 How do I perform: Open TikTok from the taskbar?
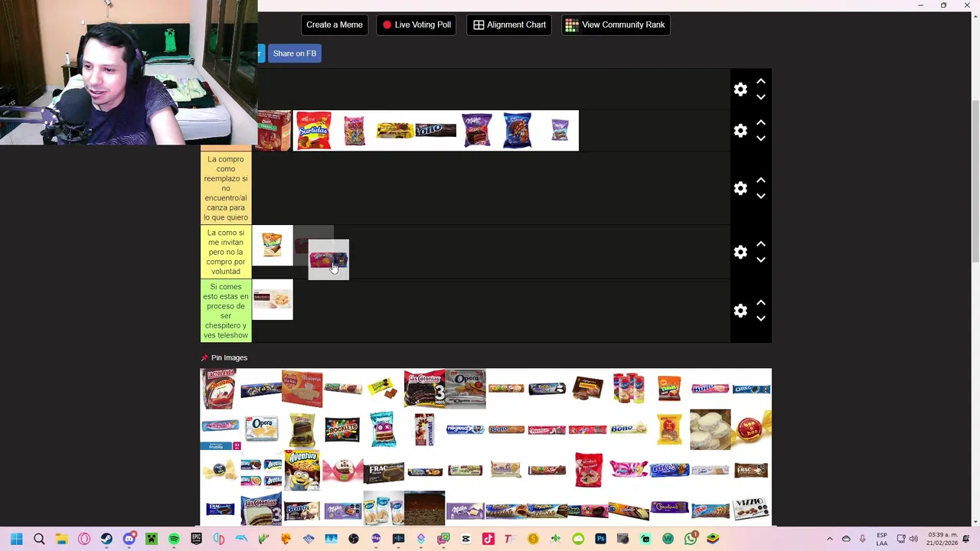click(488, 540)
